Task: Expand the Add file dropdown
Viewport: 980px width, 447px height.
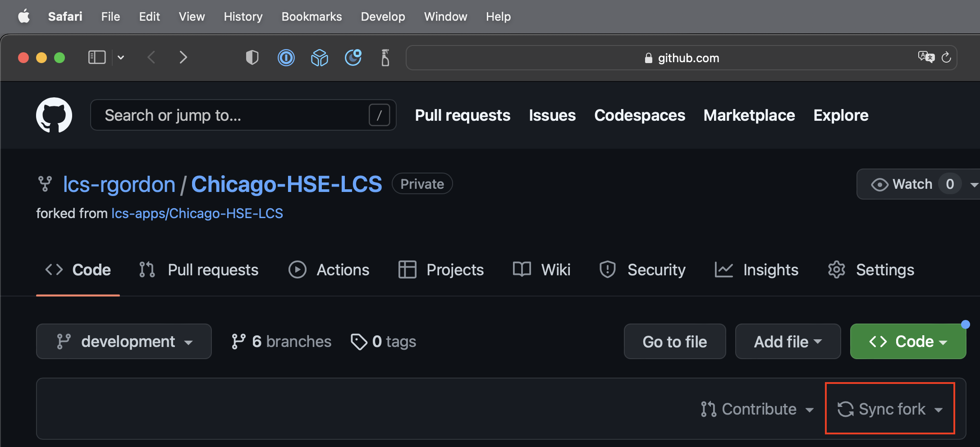Action: click(788, 342)
